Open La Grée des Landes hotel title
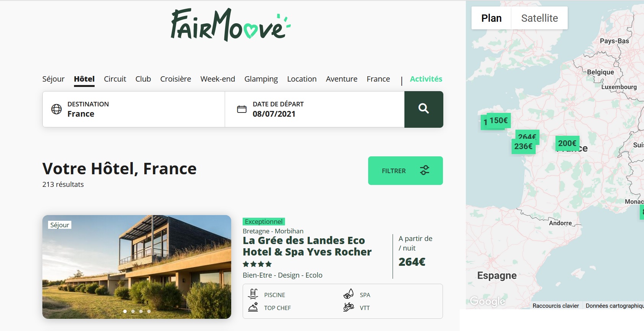644x331 pixels. pyautogui.click(x=307, y=246)
